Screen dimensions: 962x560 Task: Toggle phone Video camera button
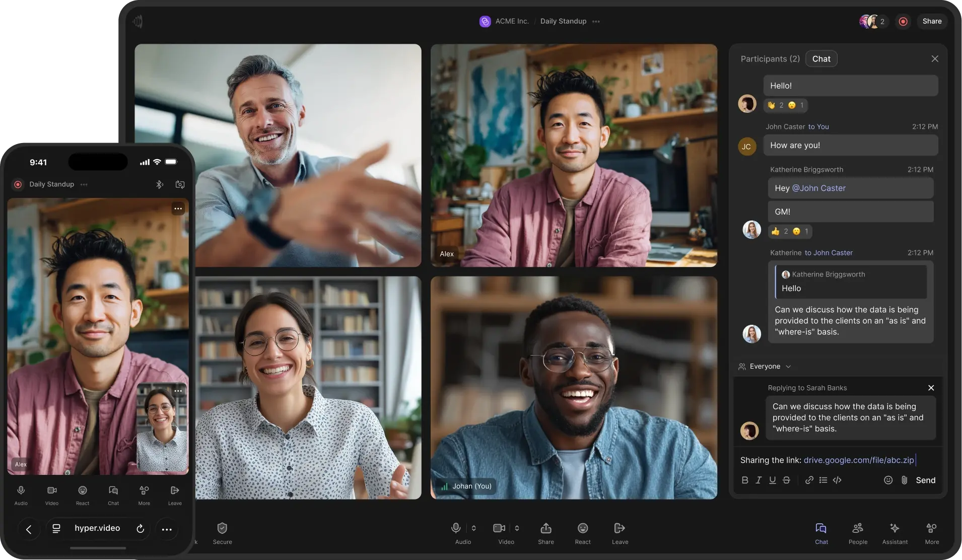52,495
